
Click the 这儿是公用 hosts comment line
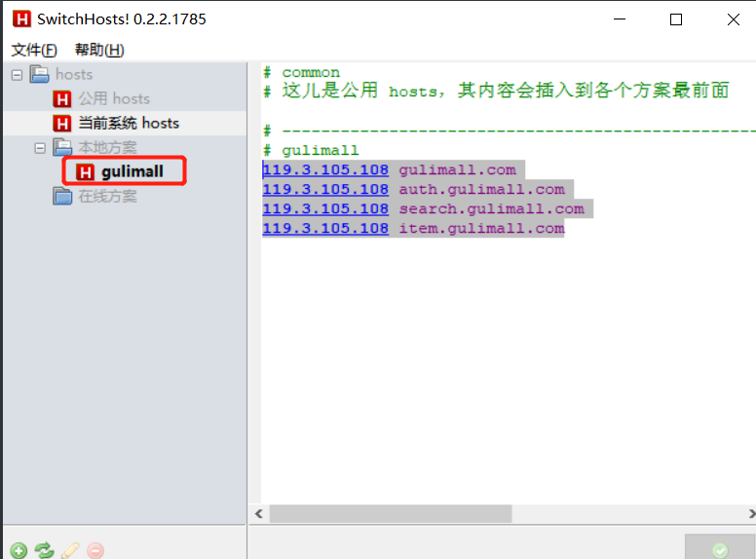click(496, 91)
